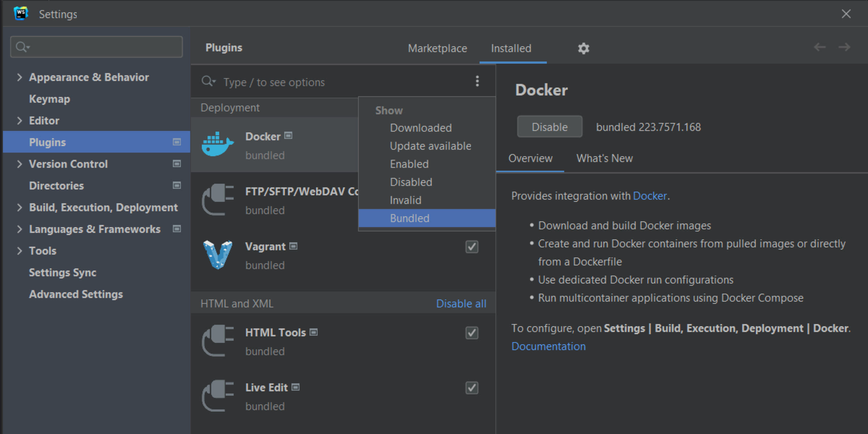Expand the Tools settings section
This screenshot has width=868, height=434.
point(19,251)
